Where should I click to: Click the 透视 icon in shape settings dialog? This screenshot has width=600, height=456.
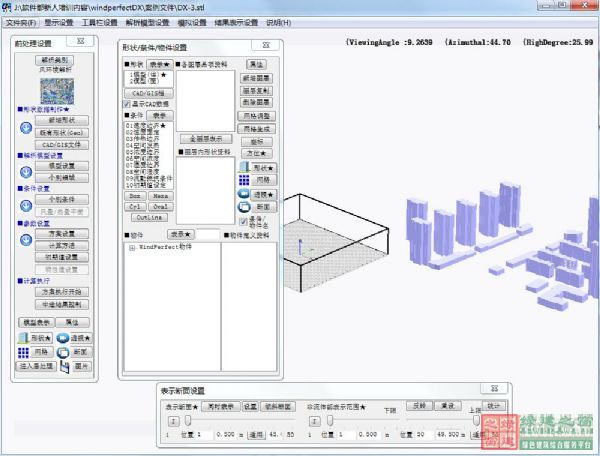[x=243, y=193]
